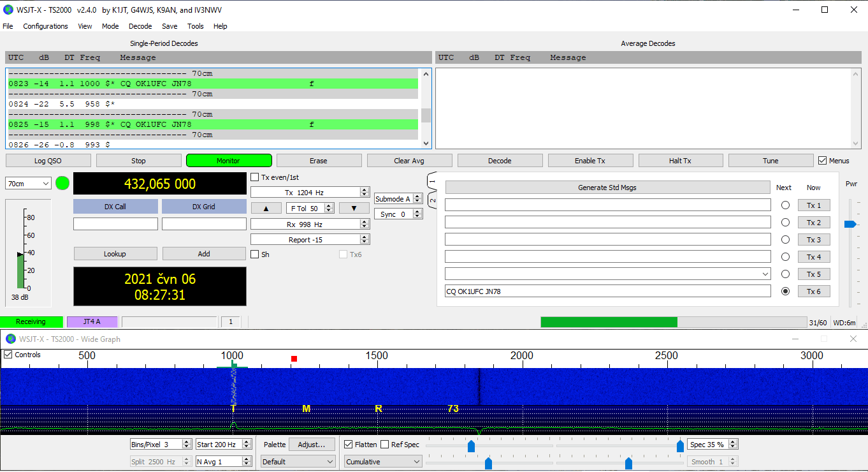This screenshot has width=868, height=472.
Task: Click the green band status indicator circle
Action: point(62,183)
